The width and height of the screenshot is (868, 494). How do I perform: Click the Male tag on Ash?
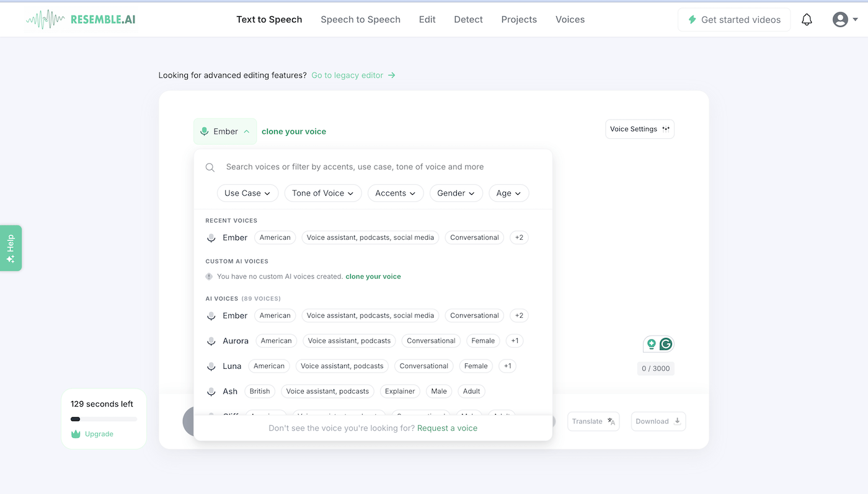coord(439,391)
